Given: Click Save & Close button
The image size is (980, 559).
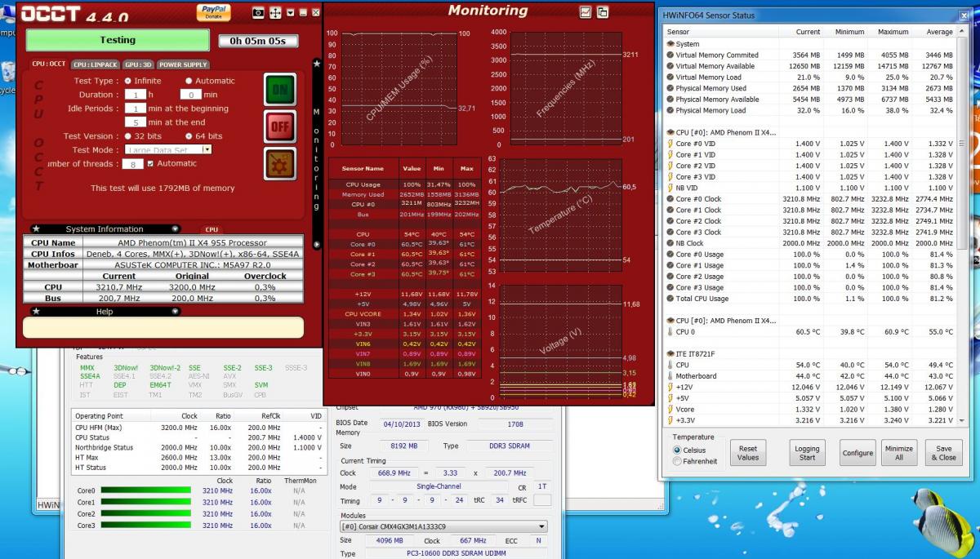Looking at the screenshot, I should (x=944, y=453).
